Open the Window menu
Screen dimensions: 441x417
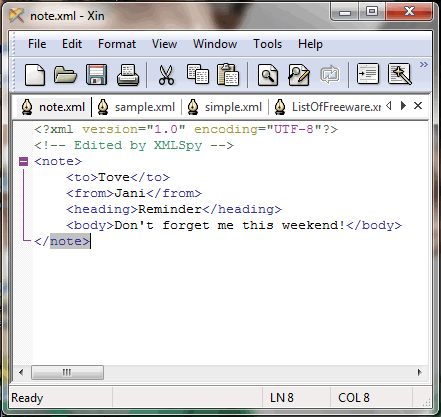[x=215, y=44]
